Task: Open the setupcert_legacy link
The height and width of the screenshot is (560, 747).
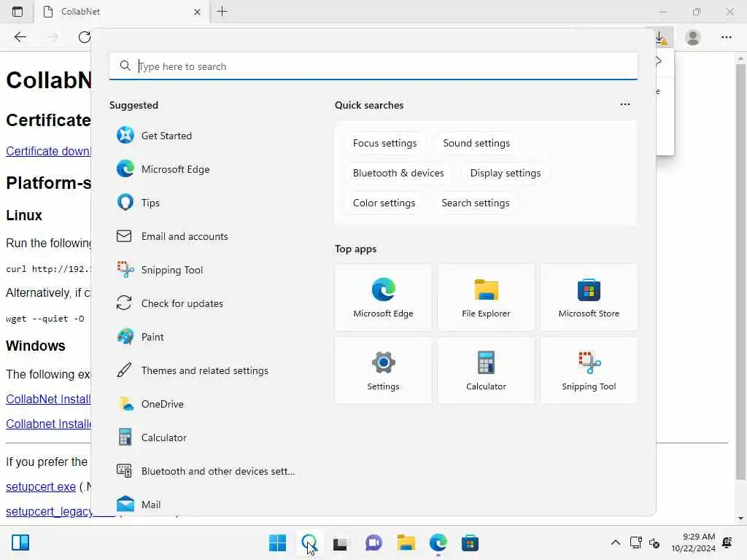Action: coord(50,511)
